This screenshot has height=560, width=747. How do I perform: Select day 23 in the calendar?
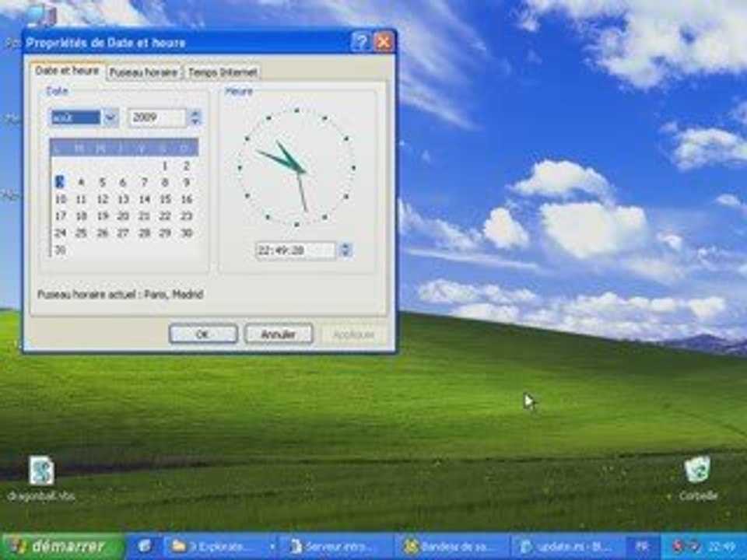(x=186, y=215)
